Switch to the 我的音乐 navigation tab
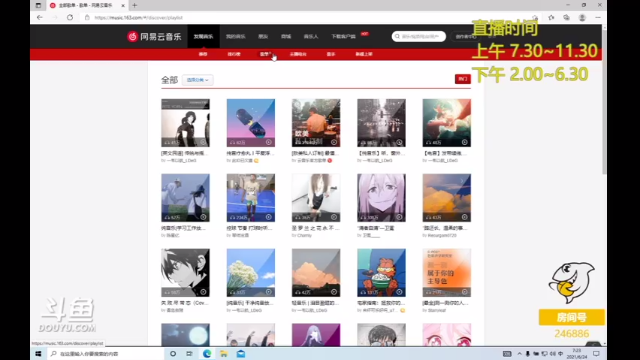 [236, 36]
